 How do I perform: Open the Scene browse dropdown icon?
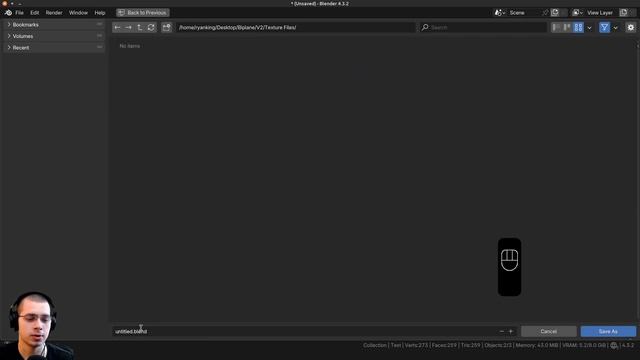click(x=500, y=13)
